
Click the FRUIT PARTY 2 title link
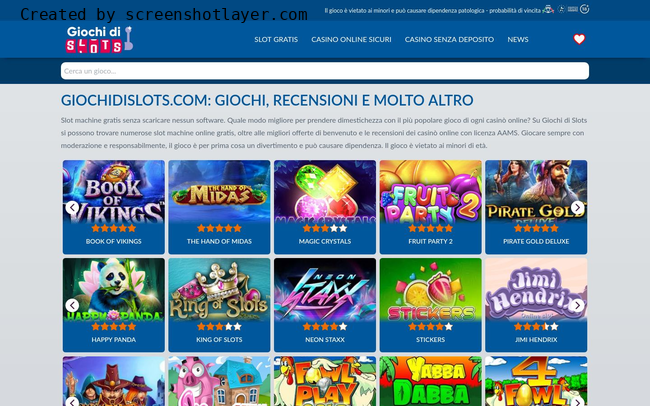[x=431, y=241]
